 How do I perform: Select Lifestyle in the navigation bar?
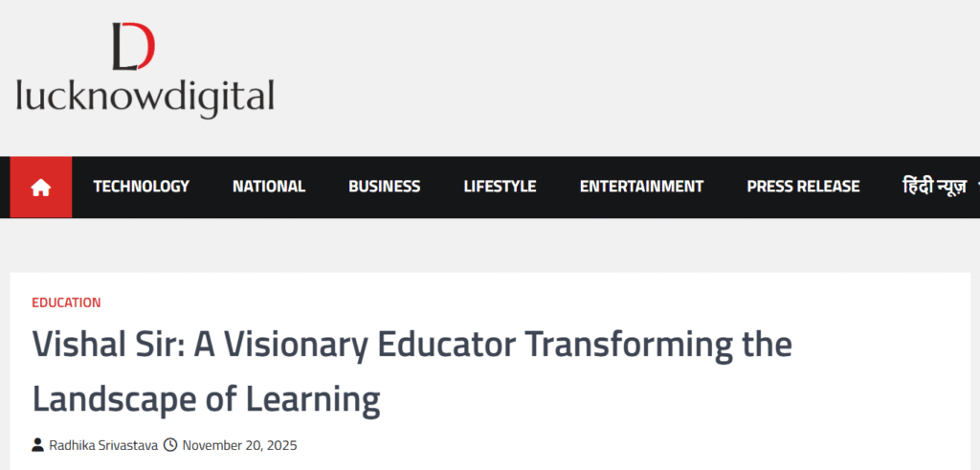500,187
